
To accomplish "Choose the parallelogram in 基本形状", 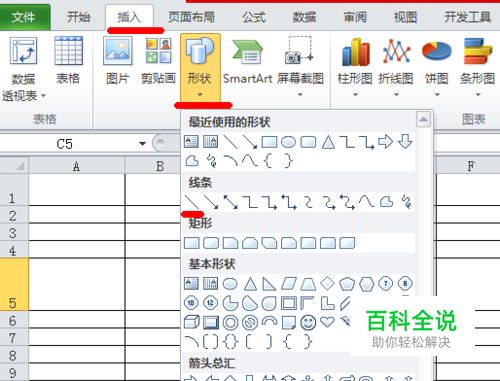I will pos(289,284).
